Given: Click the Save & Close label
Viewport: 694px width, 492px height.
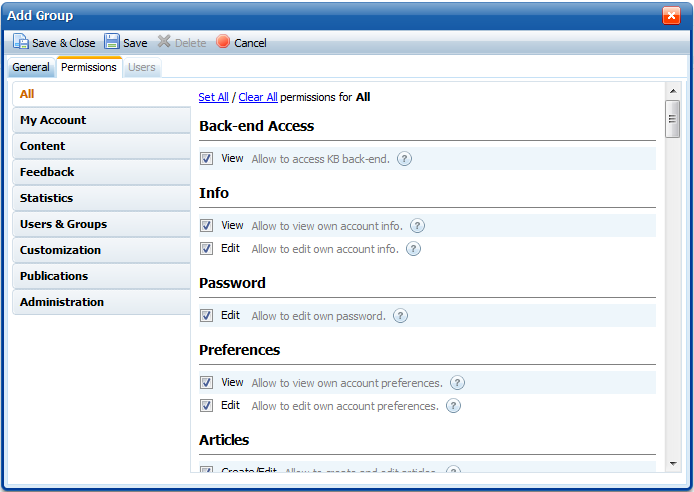Looking at the screenshot, I should [x=64, y=43].
